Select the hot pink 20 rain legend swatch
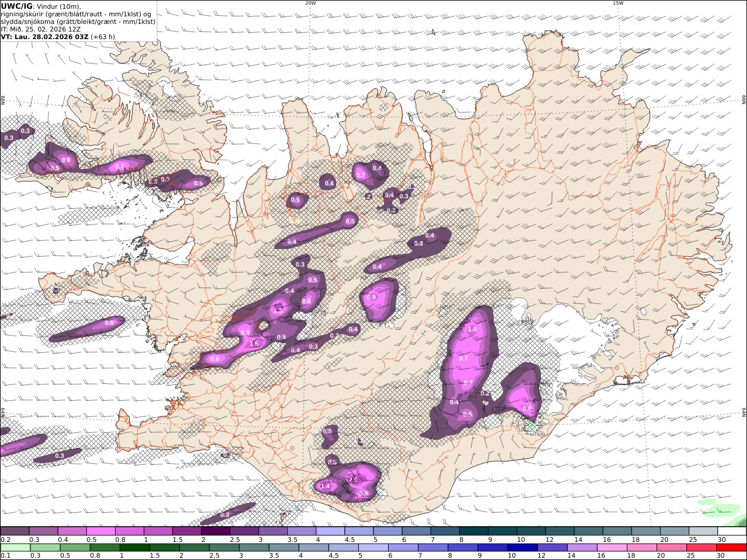747x560 pixels. click(x=671, y=548)
